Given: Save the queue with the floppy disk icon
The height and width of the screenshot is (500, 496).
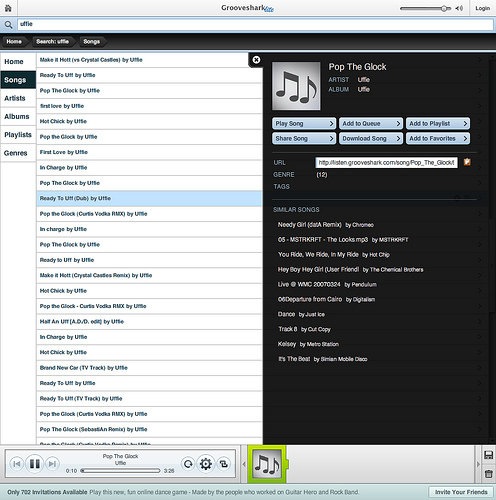Looking at the screenshot, I should click(x=488, y=455).
